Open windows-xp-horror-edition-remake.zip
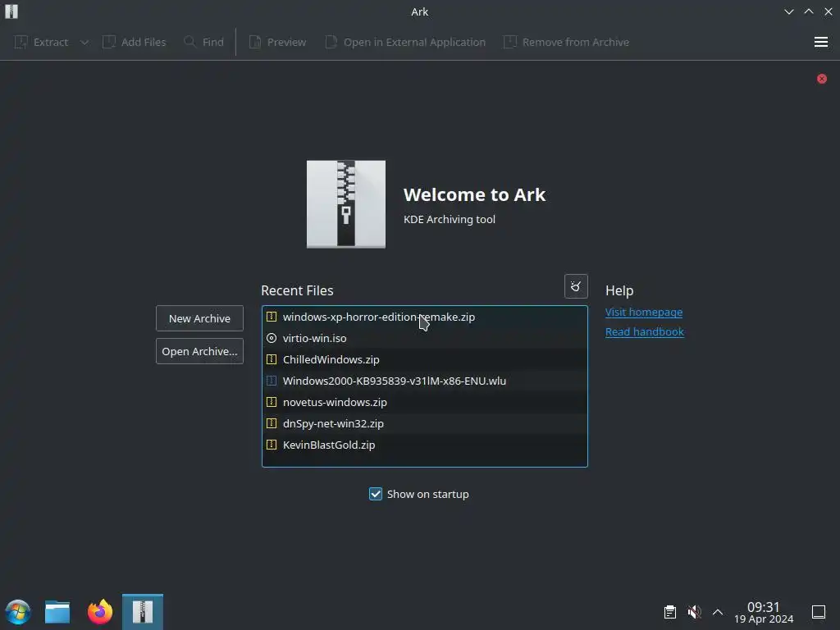Viewport: 840px width, 630px height. click(424, 317)
